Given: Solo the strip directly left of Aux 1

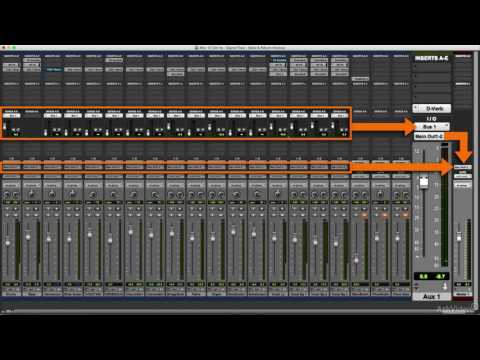Looking at the screenshot, I should click(x=397, y=215).
